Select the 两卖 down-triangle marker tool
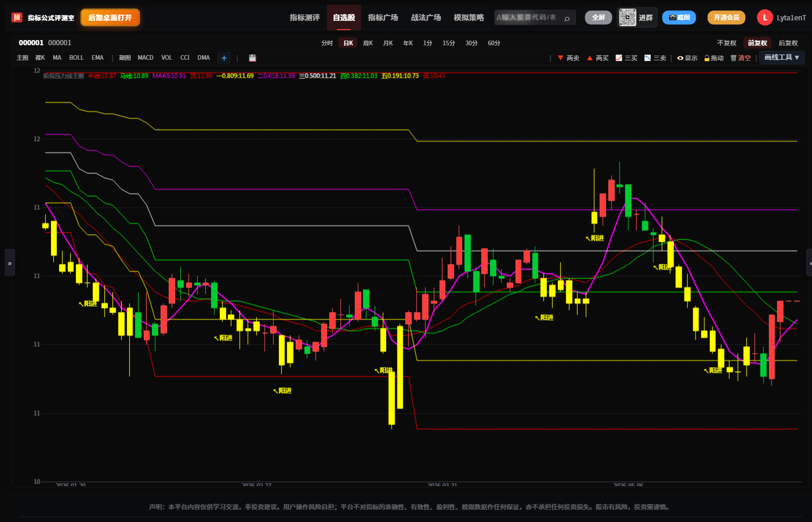Viewport: 812px width, 522px height. point(568,58)
